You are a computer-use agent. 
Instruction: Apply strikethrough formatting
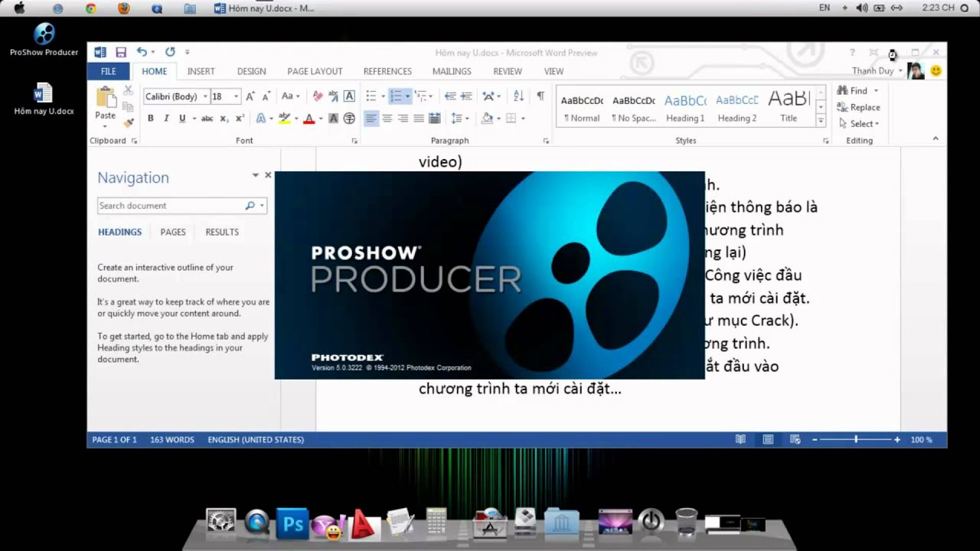(207, 119)
